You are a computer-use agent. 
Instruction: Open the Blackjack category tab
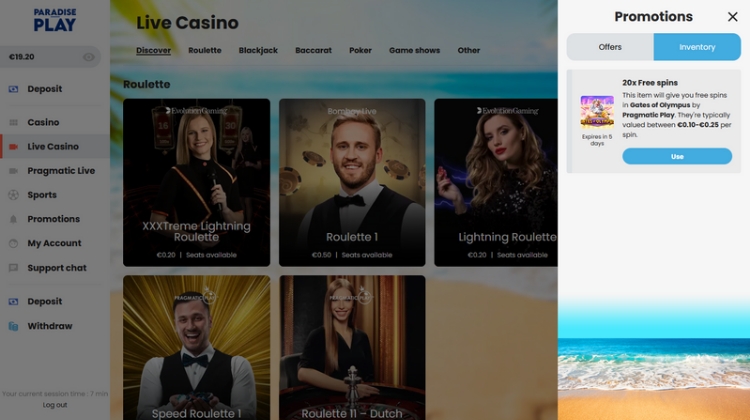258,50
